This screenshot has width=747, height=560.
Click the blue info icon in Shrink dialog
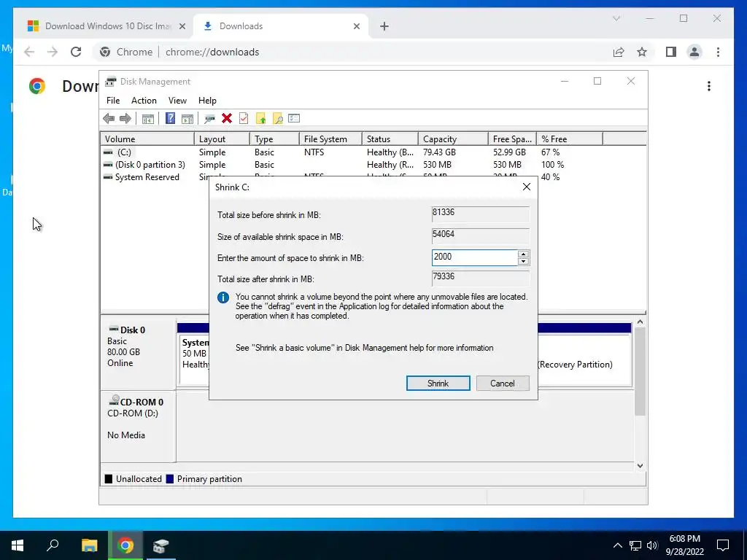pyautogui.click(x=223, y=297)
